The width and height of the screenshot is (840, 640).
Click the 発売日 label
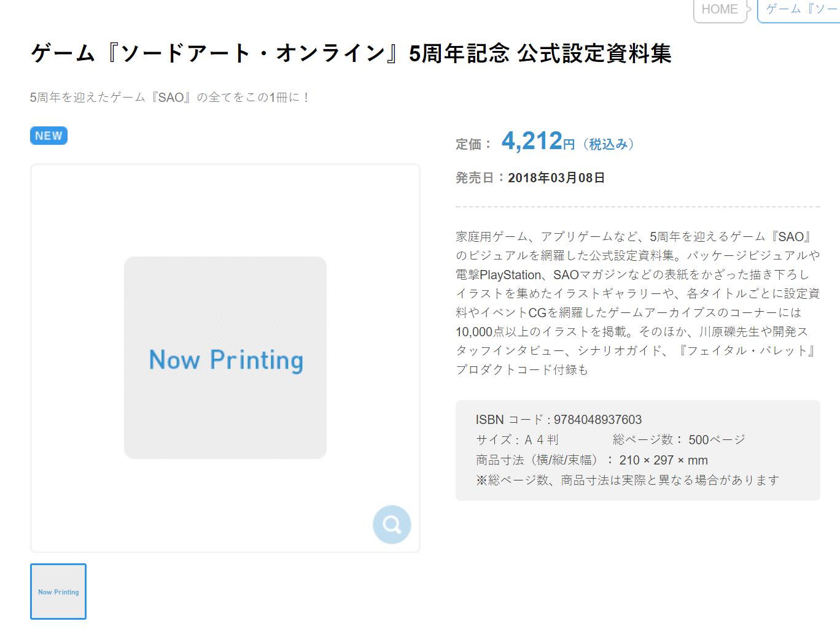(475, 178)
